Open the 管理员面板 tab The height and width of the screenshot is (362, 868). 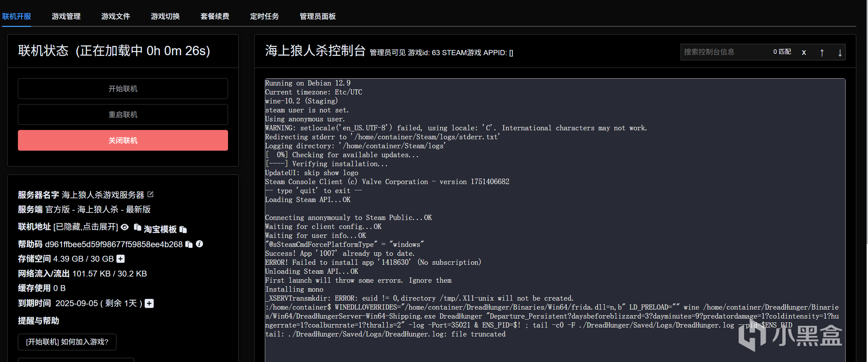(318, 16)
